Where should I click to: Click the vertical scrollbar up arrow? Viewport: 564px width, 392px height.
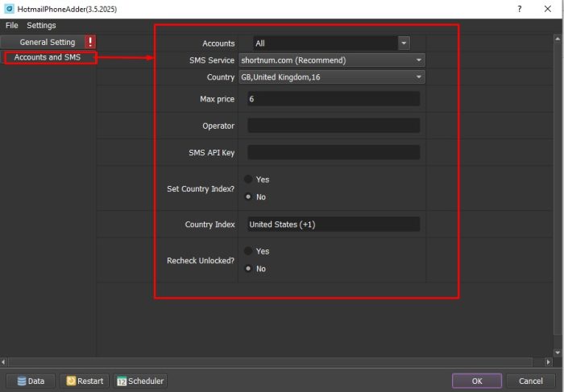558,39
